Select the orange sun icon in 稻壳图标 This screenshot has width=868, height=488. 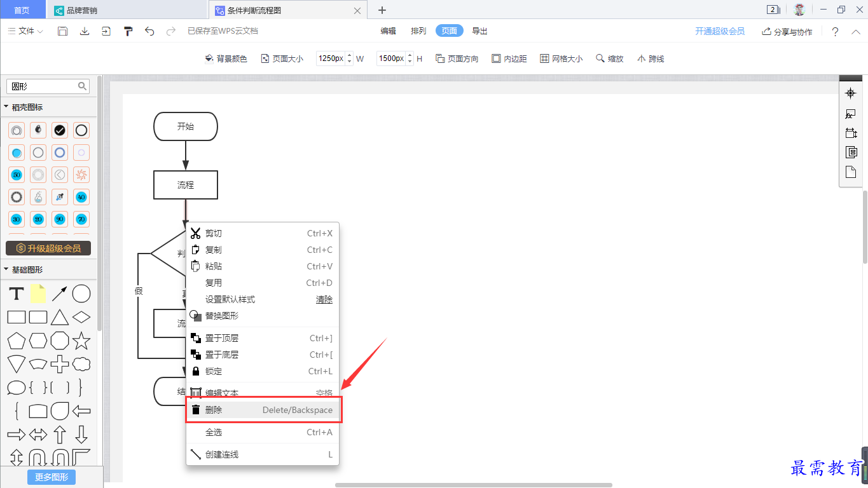pos(81,175)
